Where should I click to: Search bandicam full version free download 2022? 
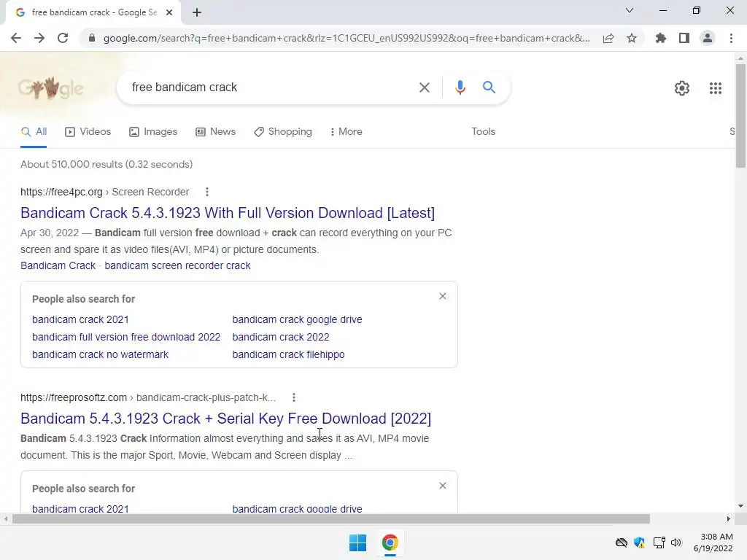pos(126,337)
